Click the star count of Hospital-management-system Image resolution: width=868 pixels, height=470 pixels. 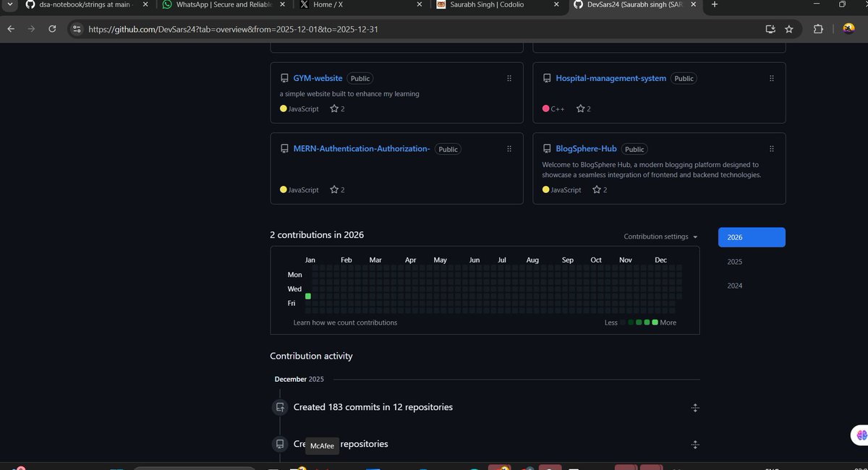584,108
